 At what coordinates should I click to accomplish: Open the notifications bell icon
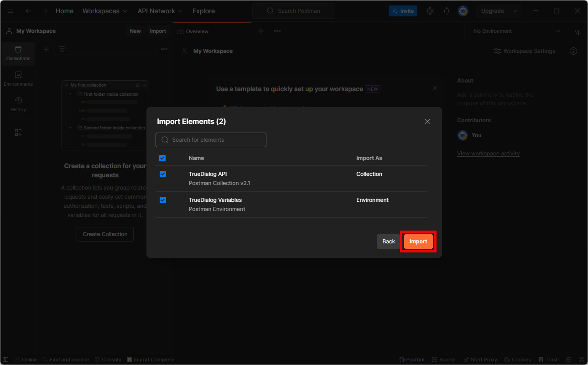447,11
